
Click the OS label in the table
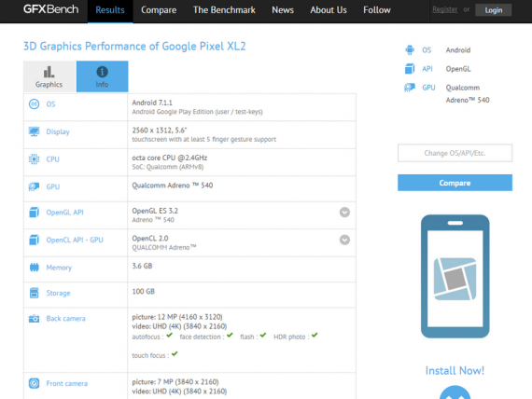coord(50,104)
